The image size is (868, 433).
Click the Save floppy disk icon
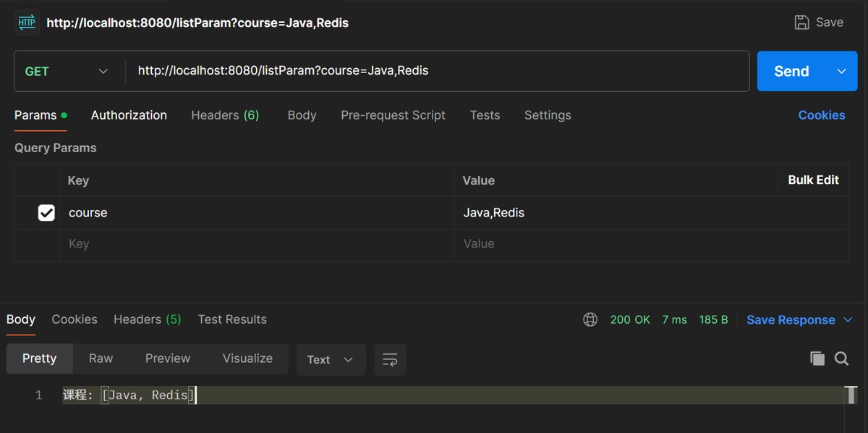click(801, 22)
